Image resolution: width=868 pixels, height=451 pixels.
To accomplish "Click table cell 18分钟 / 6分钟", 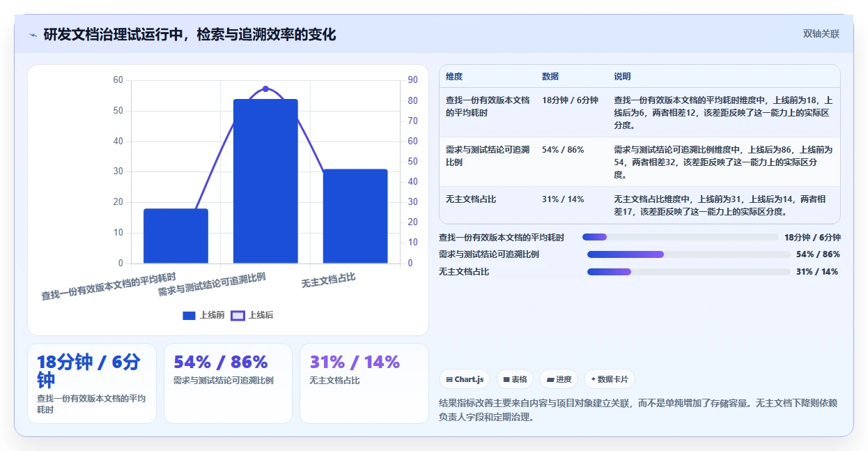I will 570,100.
